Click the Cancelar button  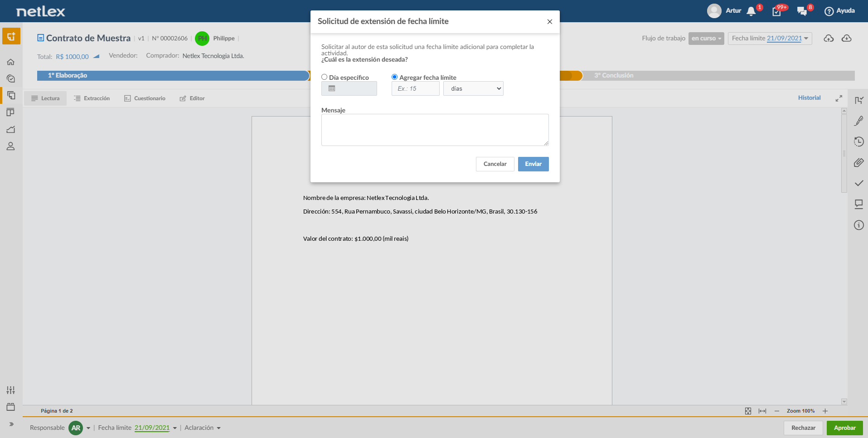click(495, 164)
